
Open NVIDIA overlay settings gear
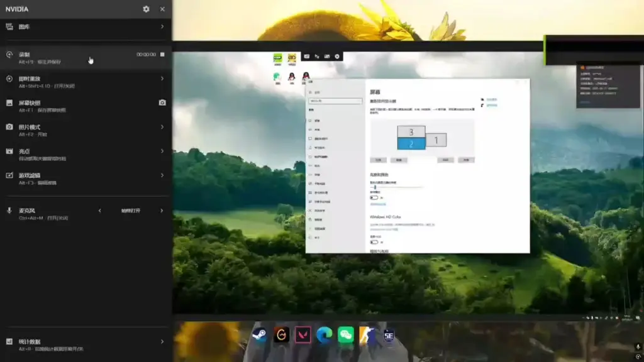146,9
